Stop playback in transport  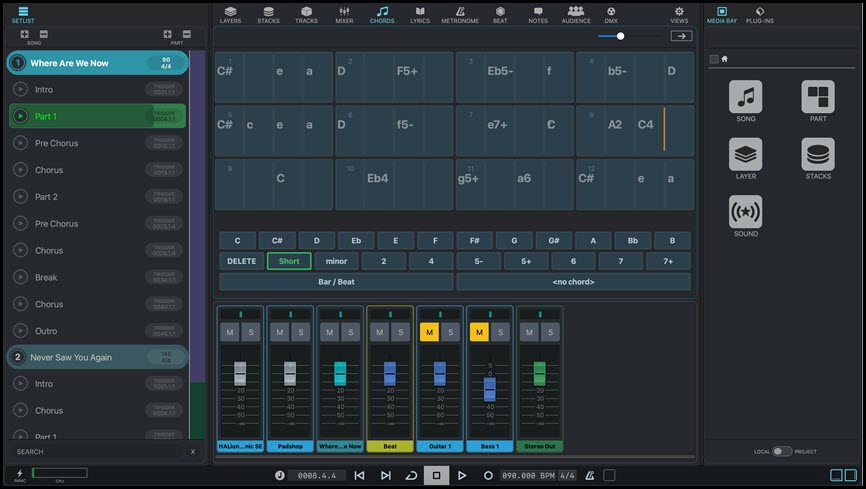point(436,475)
